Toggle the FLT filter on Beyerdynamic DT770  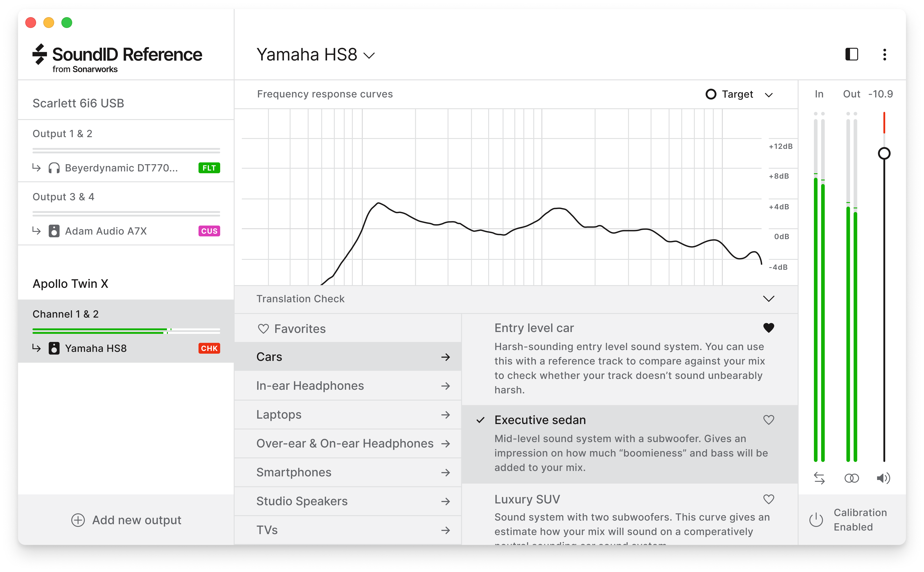click(x=210, y=168)
